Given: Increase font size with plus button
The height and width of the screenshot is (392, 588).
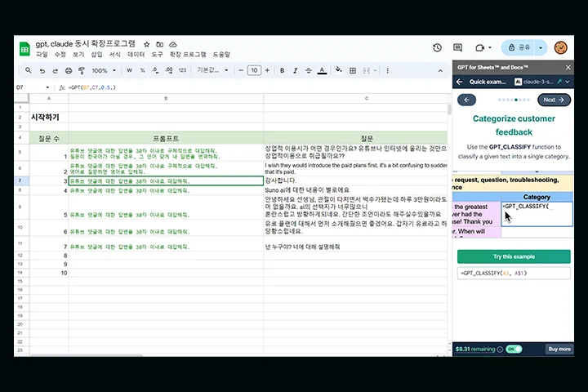Looking at the screenshot, I should (x=267, y=70).
